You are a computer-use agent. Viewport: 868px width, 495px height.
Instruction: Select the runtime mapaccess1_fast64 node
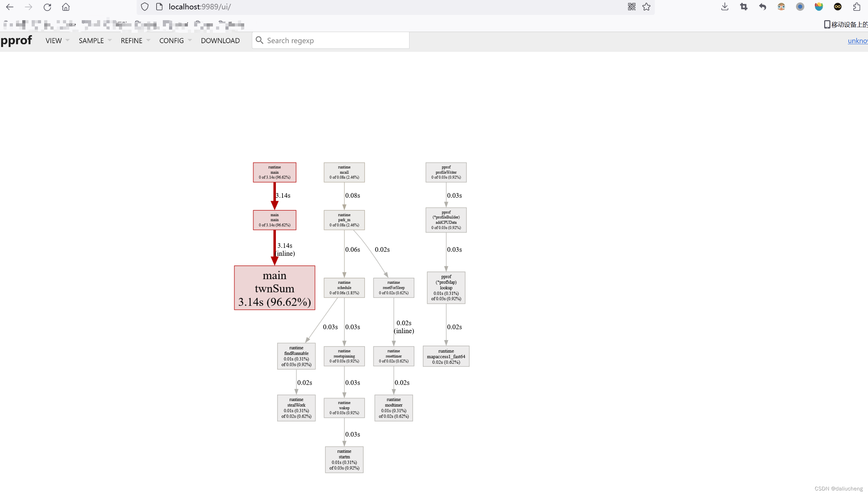click(446, 356)
